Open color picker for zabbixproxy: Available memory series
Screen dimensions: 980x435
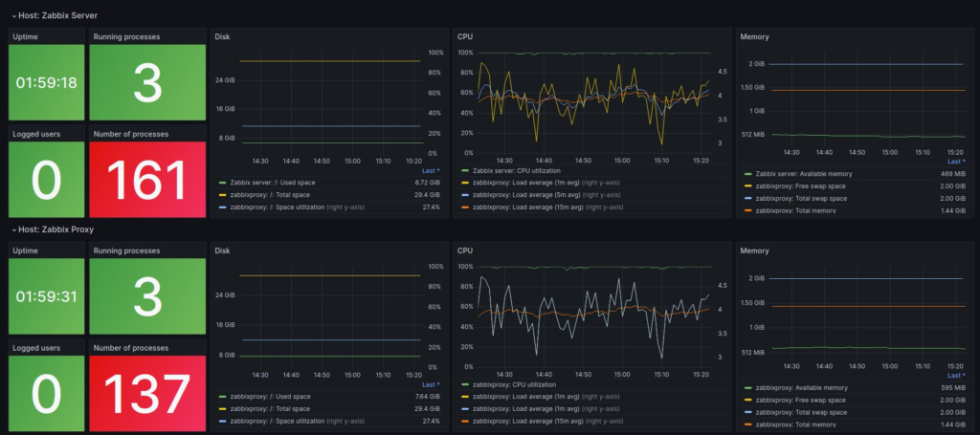[x=748, y=389]
